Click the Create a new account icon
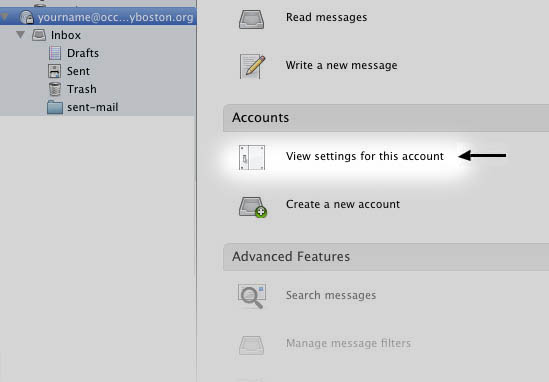This screenshot has width=549, height=382. pos(253,207)
